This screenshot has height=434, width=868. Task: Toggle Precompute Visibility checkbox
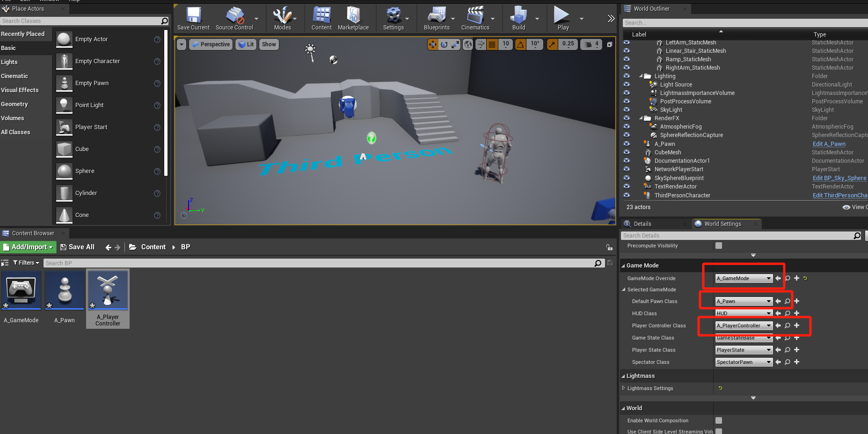click(719, 246)
